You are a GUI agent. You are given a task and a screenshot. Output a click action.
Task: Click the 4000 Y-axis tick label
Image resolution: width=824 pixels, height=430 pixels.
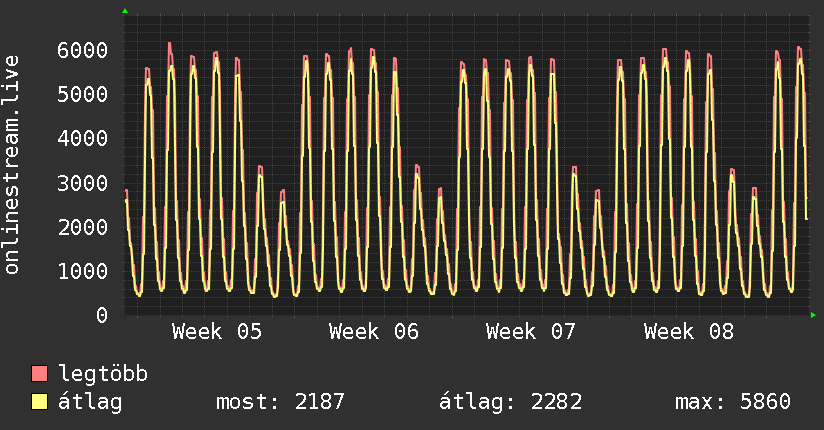(x=82, y=139)
